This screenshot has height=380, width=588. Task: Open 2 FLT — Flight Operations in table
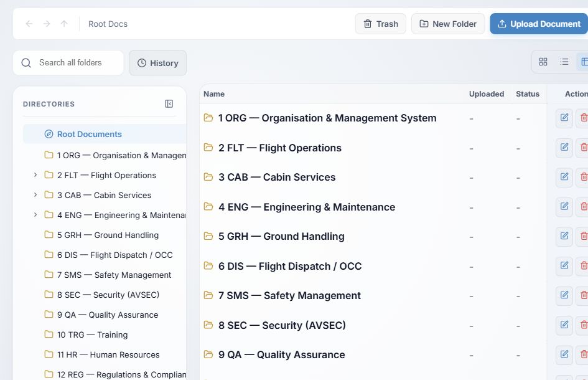pos(280,148)
